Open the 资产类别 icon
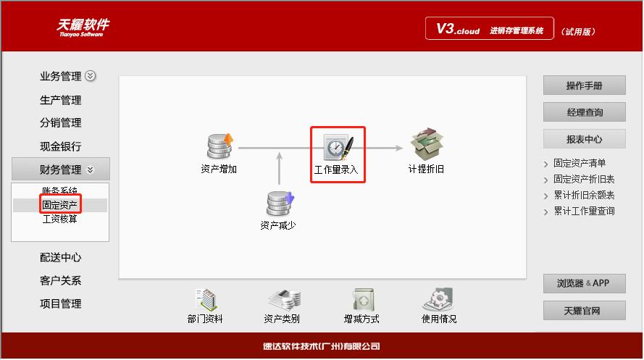Image resolution: width=644 pixels, height=360 pixels. (x=284, y=300)
